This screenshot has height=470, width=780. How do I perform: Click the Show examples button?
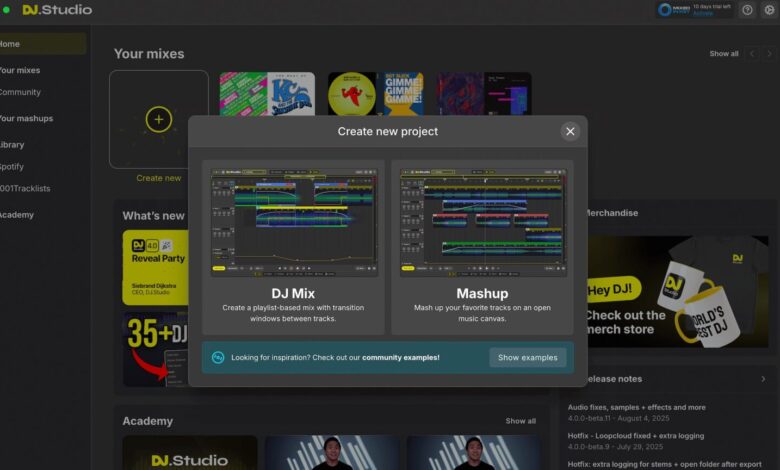(528, 358)
